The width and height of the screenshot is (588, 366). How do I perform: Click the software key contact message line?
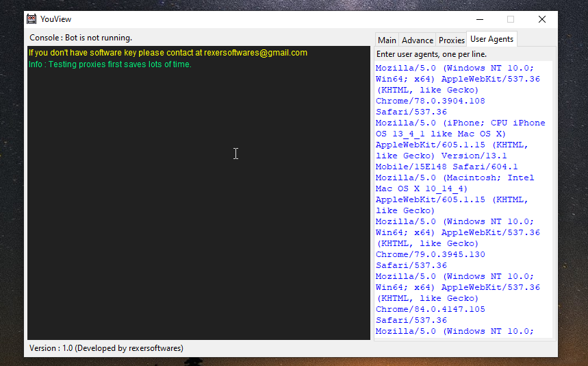(x=168, y=53)
